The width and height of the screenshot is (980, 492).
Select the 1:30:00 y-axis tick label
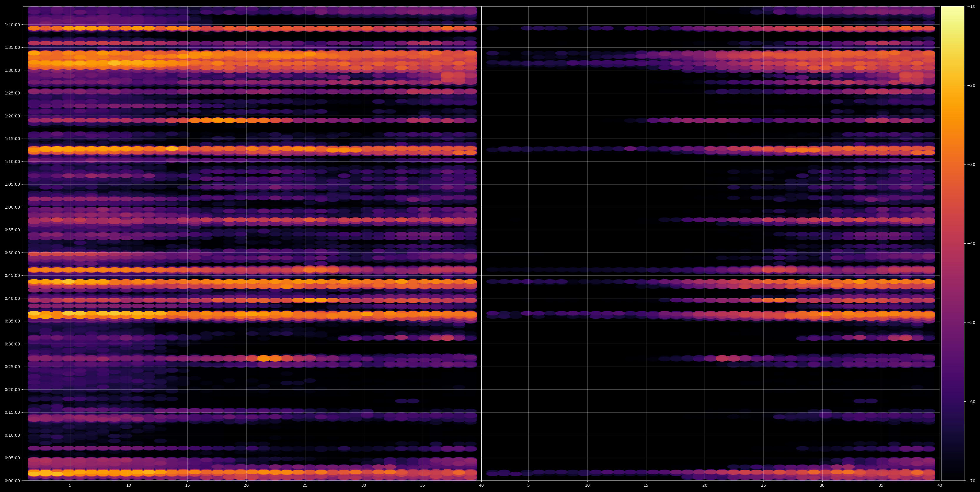12,70
